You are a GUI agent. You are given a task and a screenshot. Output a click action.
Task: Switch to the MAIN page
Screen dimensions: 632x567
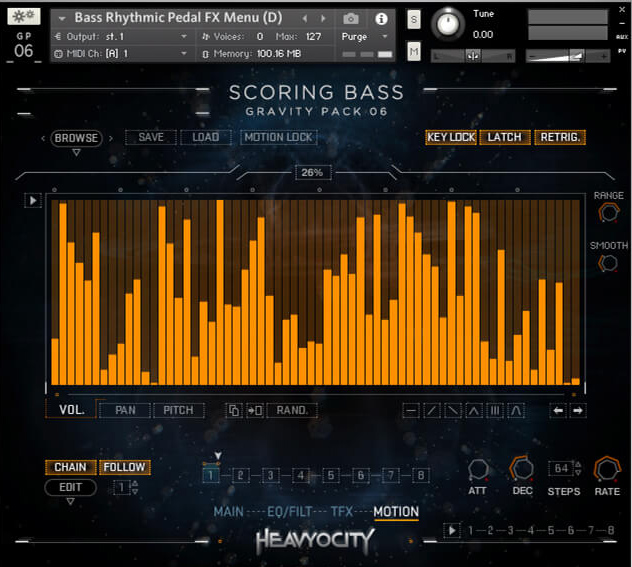click(x=229, y=512)
